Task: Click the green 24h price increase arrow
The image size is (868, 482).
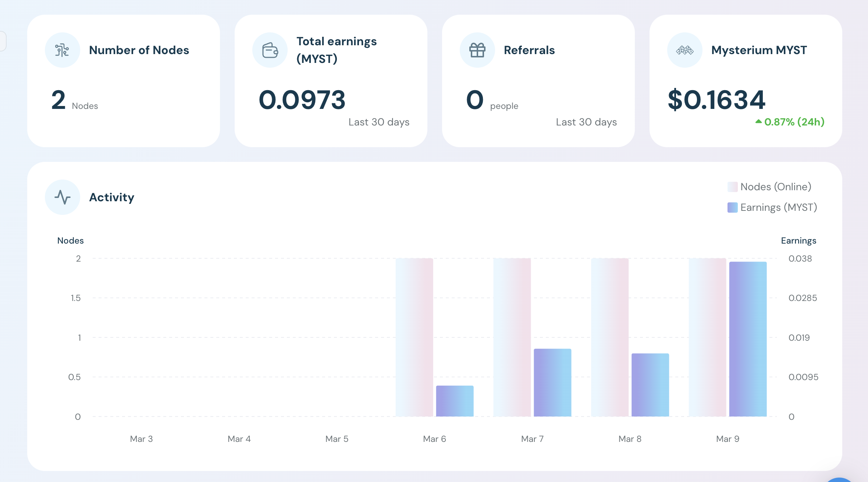Action: click(758, 121)
